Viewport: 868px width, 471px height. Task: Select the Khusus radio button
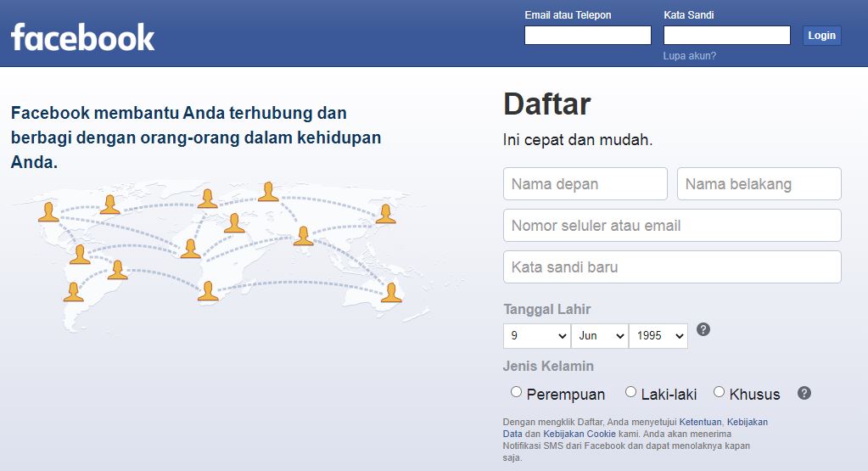[719, 392]
